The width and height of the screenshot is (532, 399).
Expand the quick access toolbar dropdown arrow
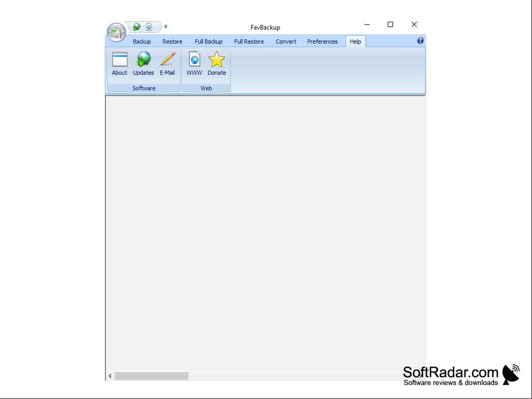[166, 26]
